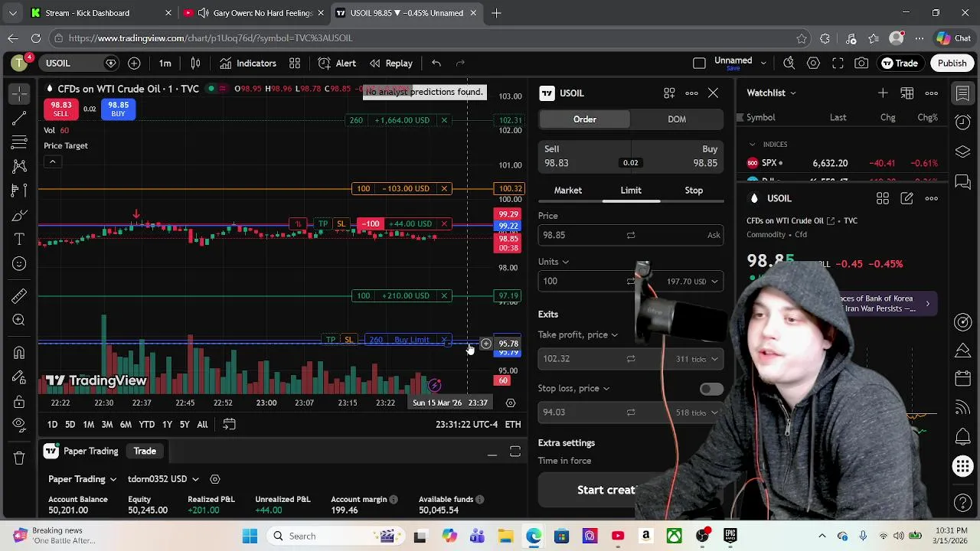Image resolution: width=980 pixels, height=551 pixels.
Task: Switch to the DOM tab
Action: [677, 119]
